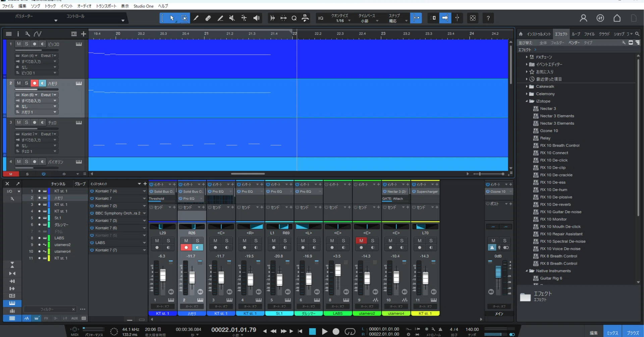Screen dimensions: 644x337
Task: Solo the ハモリ track
Action: point(26,83)
